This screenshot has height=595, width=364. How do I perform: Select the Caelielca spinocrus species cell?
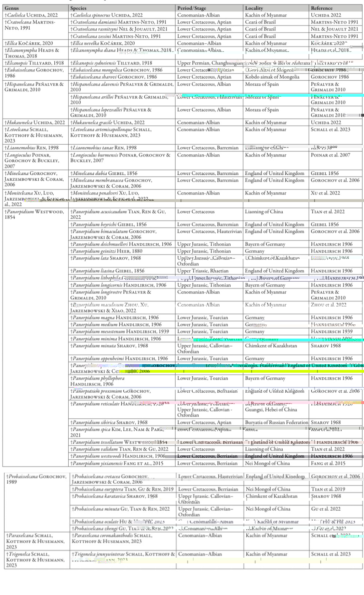point(106,15)
